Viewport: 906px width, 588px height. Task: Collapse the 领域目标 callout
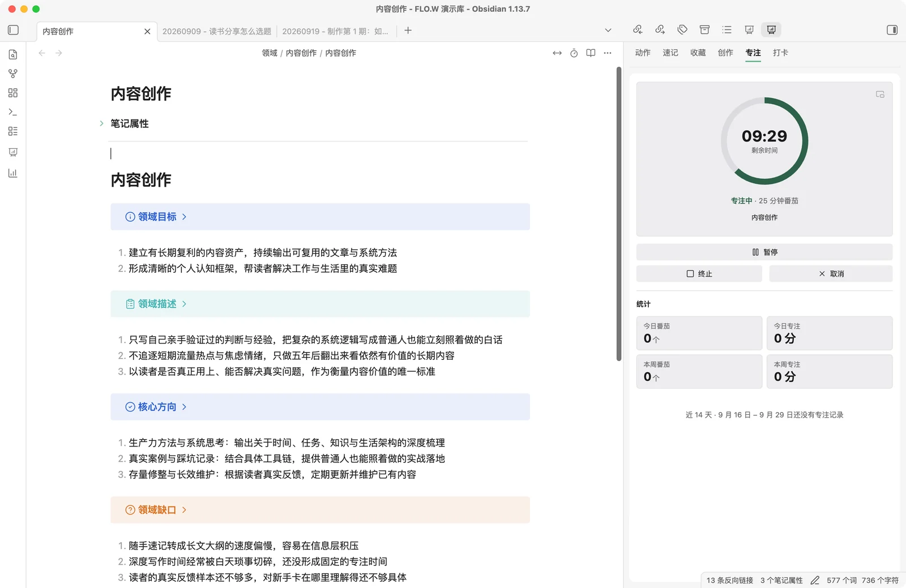click(184, 217)
